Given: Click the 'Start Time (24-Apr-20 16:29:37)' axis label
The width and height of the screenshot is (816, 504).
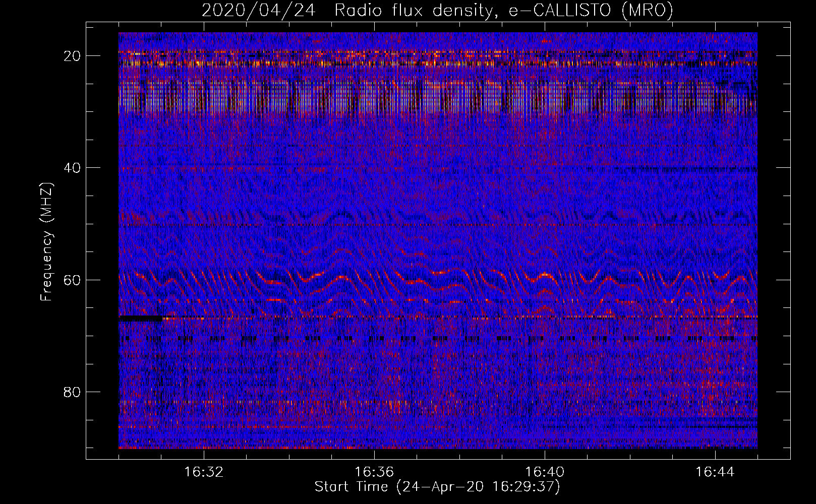Looking at the screenshot, I should (x=437, y=487).
